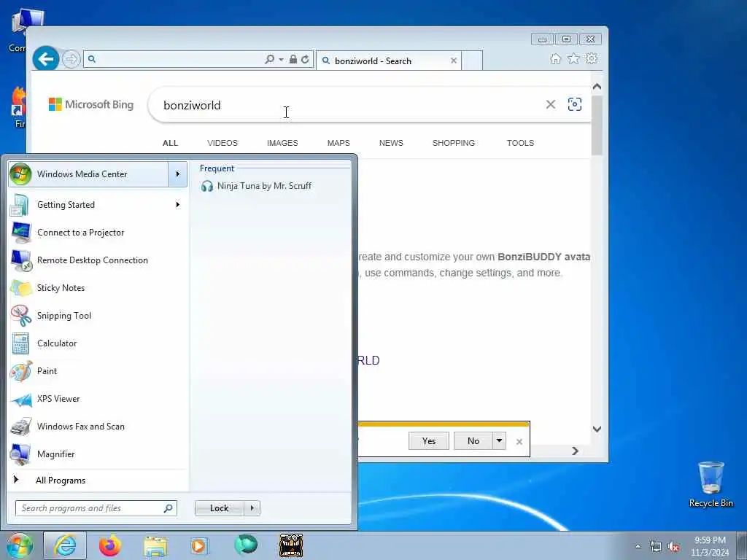Open Paint from Start menu
This screenshot has height=560, width=747.
[x=98, y=371]
